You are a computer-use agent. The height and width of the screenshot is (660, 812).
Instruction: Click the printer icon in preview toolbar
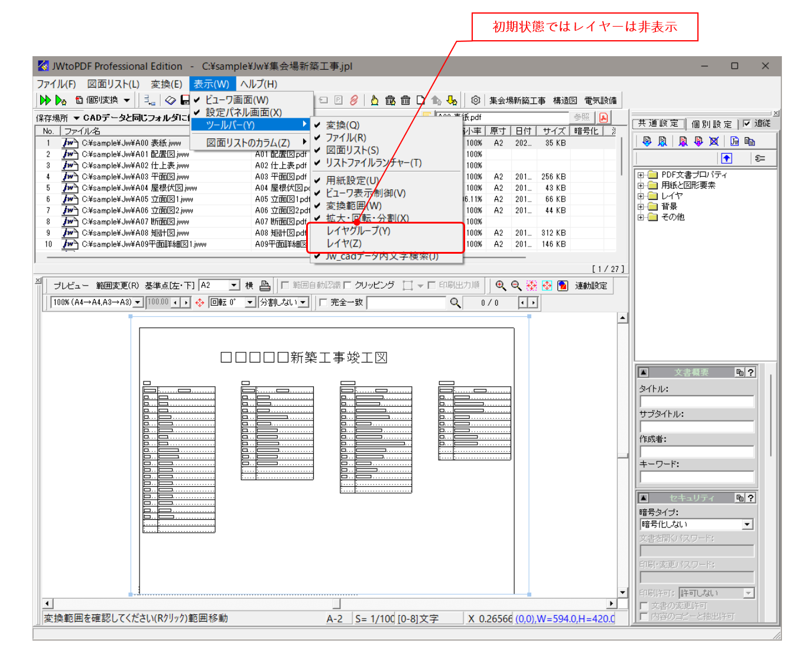tap(265, 286)
